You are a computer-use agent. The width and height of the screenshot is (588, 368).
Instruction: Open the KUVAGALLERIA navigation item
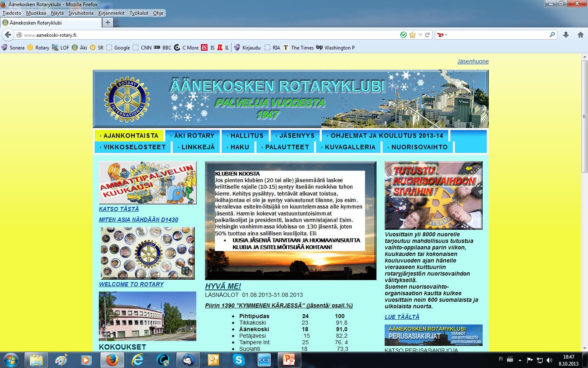click(348, 147)
